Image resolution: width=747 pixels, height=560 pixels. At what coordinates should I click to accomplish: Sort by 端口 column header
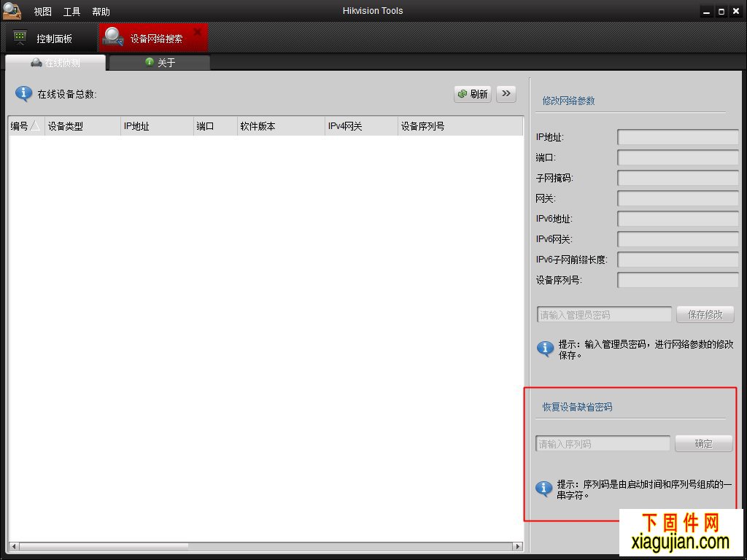pyautogui.click(x=215, y=126)
